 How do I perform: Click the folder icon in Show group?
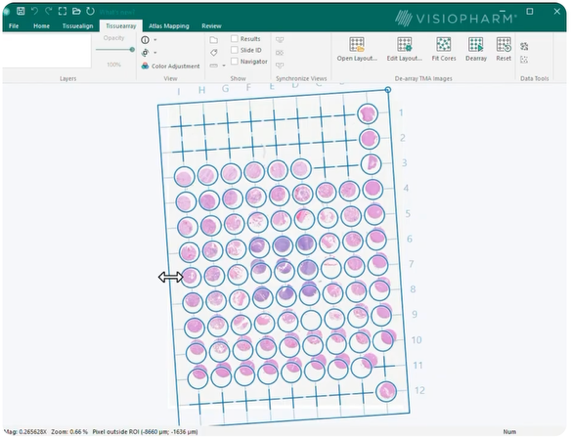coord(214,40)
